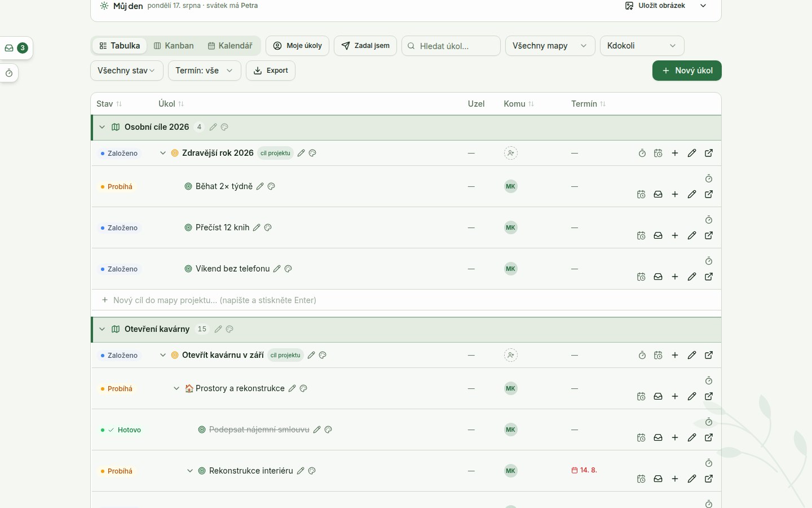
Task: Sort the table by Úkol column
Action: [x=171, y=104]
